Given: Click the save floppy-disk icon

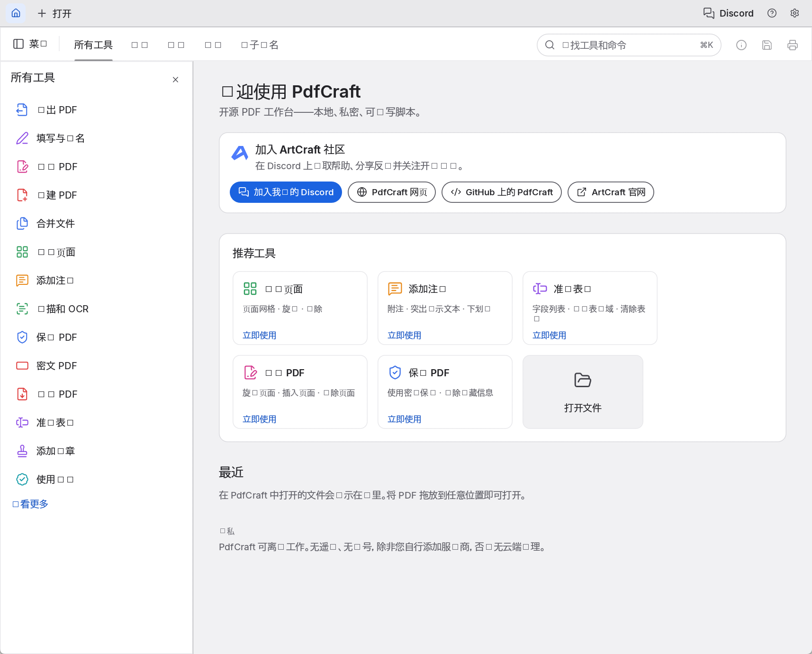Looking at the screenshot, I should pyautogui.click(x=767, y=45).
